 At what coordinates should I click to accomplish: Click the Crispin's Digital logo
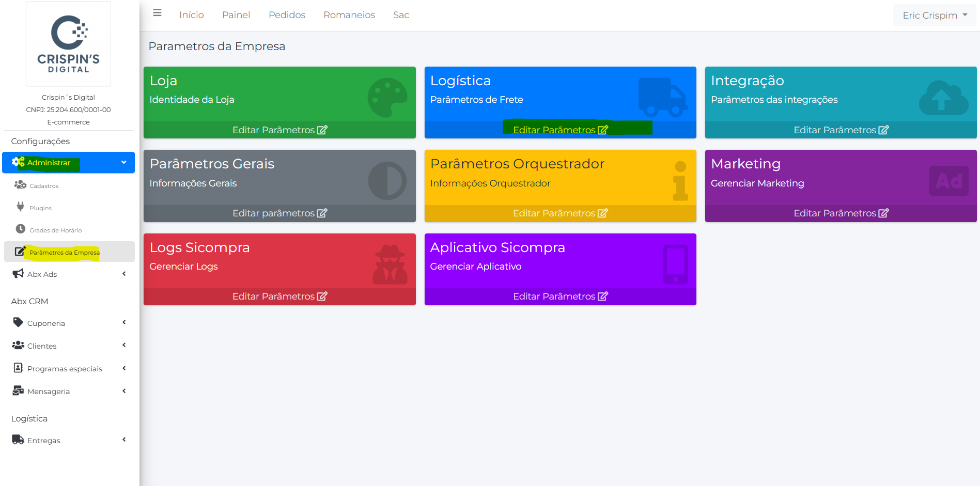[68, 44]
